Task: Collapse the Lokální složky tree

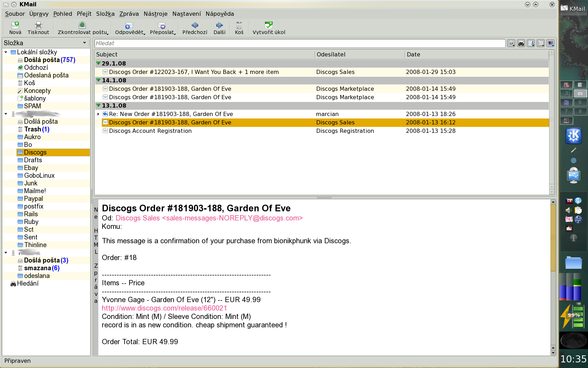Action: (6, 52)
